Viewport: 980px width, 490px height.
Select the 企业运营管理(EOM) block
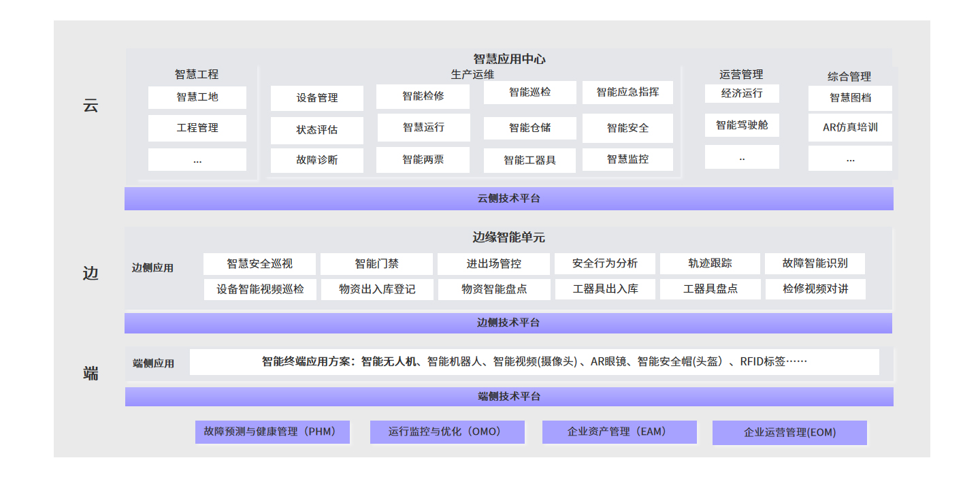point(789,432)
